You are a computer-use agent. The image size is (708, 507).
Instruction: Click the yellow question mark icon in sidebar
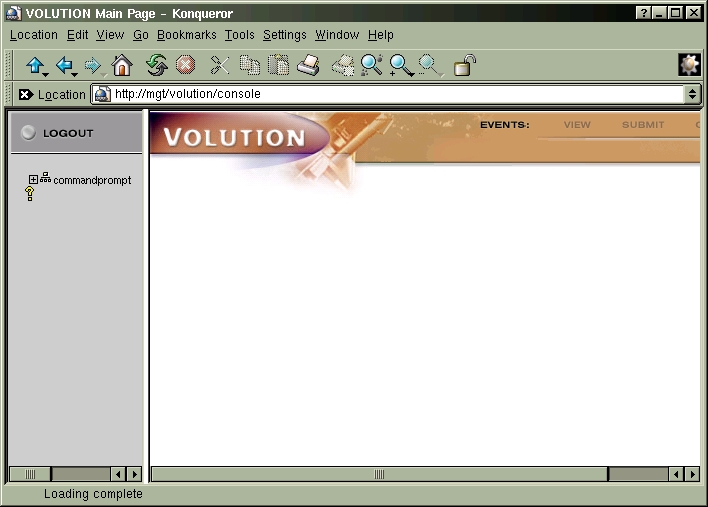(30, 194)
